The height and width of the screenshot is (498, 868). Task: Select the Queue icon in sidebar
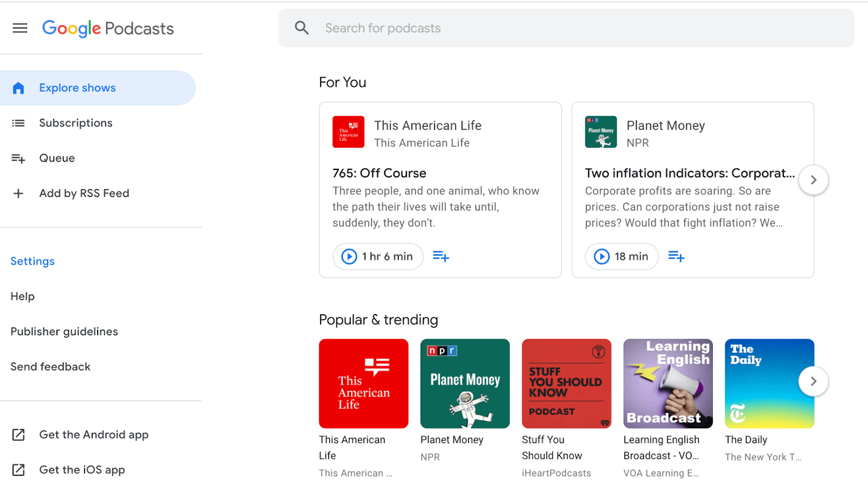click(x=18, y=158)
